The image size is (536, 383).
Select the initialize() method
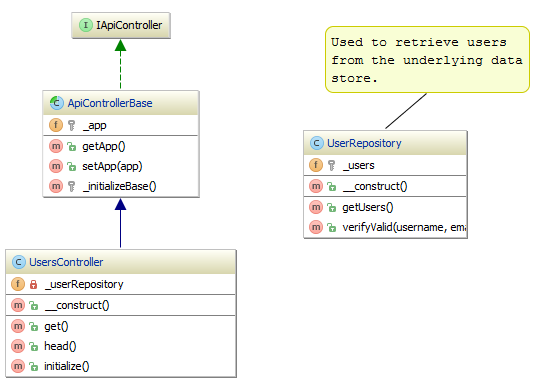pyautogui.click(x=67, y=366)
